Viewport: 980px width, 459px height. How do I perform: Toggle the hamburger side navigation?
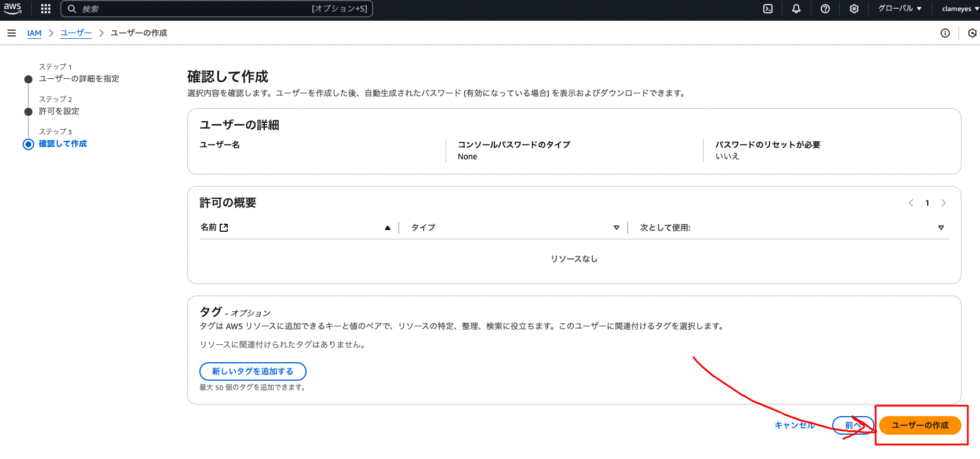point(12,33)
